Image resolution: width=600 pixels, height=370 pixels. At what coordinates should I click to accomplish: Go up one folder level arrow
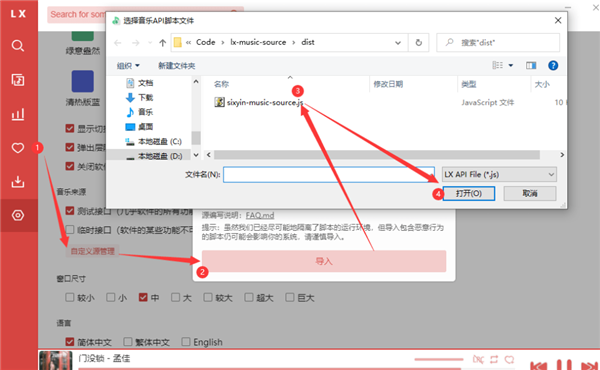pyautogui.click(x=163, y=42)
